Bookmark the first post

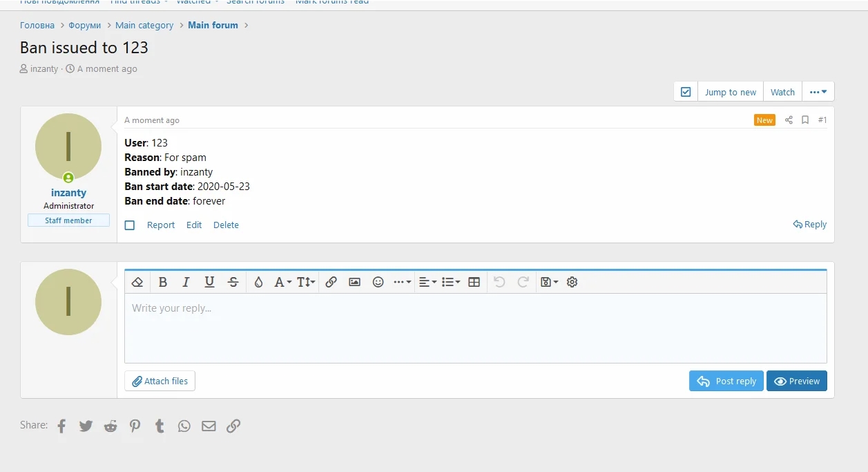pos(805,120)
